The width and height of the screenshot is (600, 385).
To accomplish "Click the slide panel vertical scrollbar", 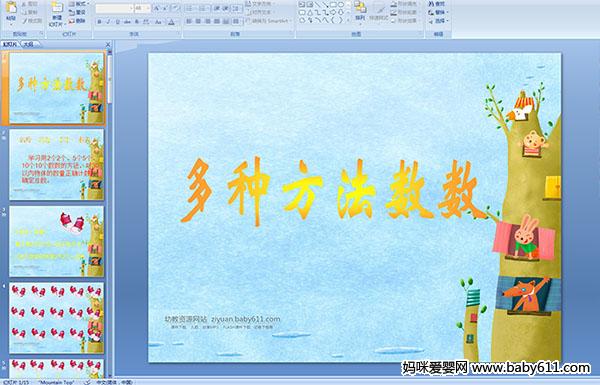I will point(110,77).
